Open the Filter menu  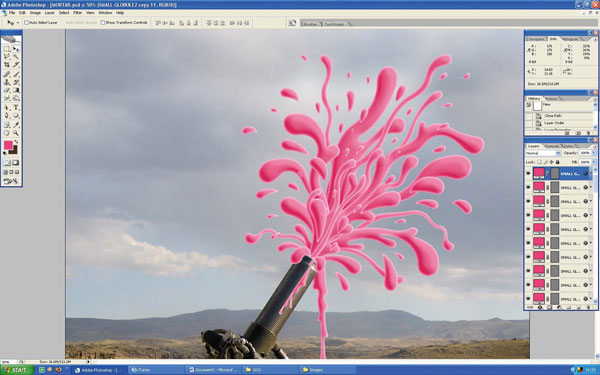coord(77,13)
